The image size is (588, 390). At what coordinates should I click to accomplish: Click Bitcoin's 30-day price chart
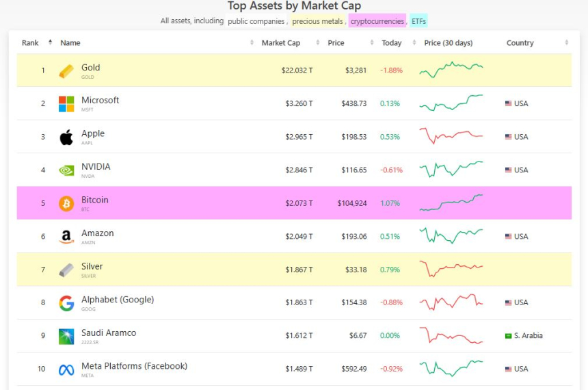[x=451, y=203]
